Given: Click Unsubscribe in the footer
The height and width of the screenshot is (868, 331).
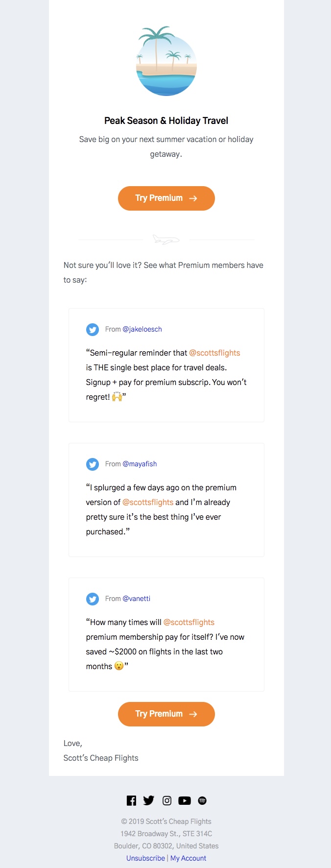Looking at the screenshot, I should [145, 858].
